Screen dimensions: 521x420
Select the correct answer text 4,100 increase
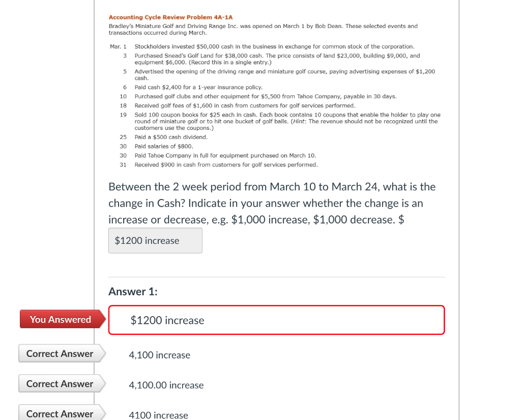click(159, 355)
